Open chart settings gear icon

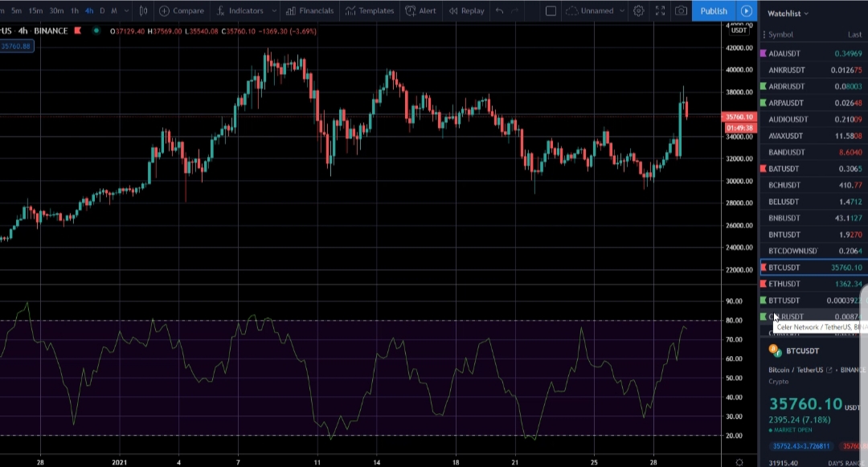(638, 10)
